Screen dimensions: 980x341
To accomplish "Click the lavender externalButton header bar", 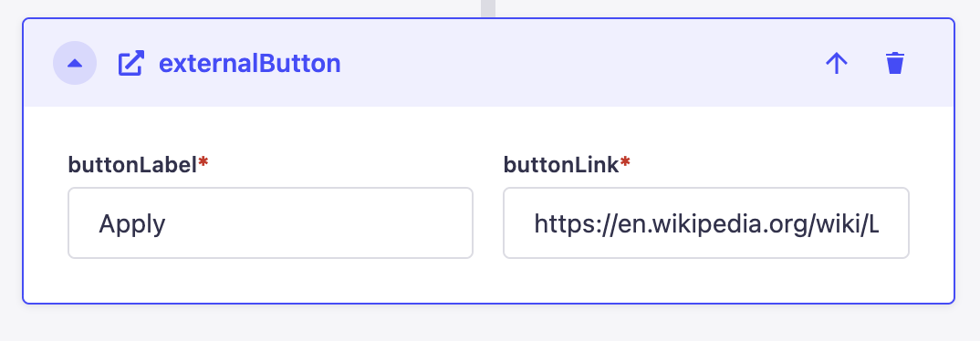I will pos(489,63).
